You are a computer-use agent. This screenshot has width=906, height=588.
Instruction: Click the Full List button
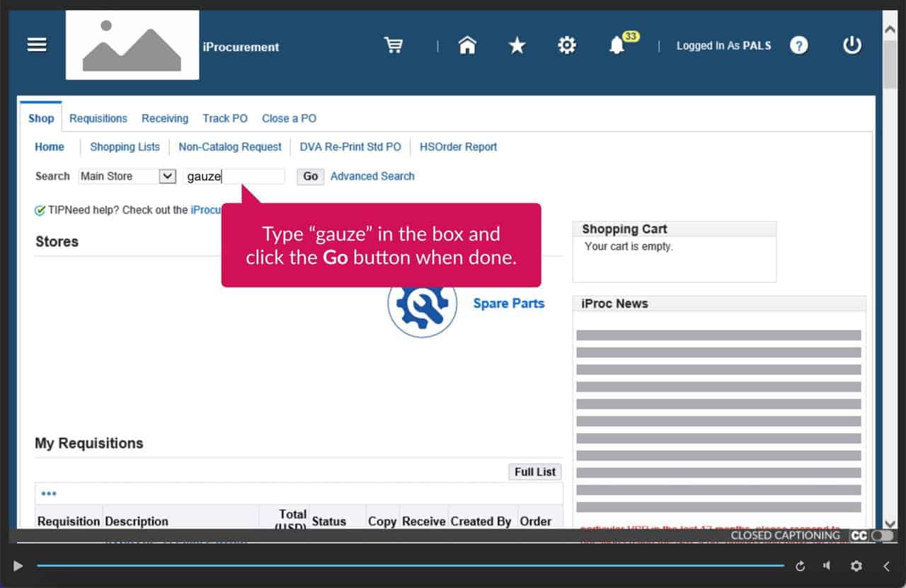(535, 472)
